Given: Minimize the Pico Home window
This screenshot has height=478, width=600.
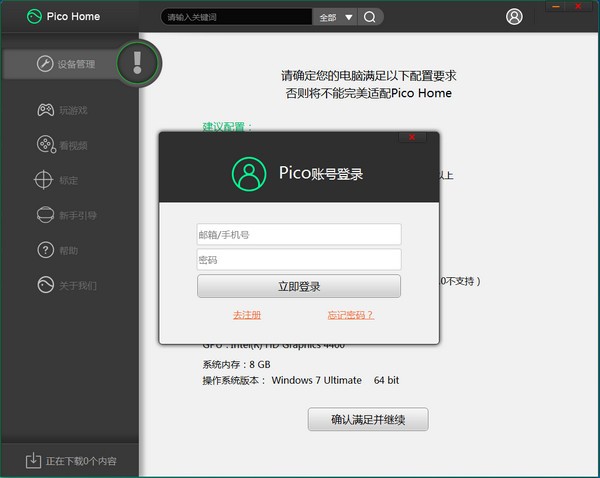Looking at the screenshot, I should click(556, 7).
